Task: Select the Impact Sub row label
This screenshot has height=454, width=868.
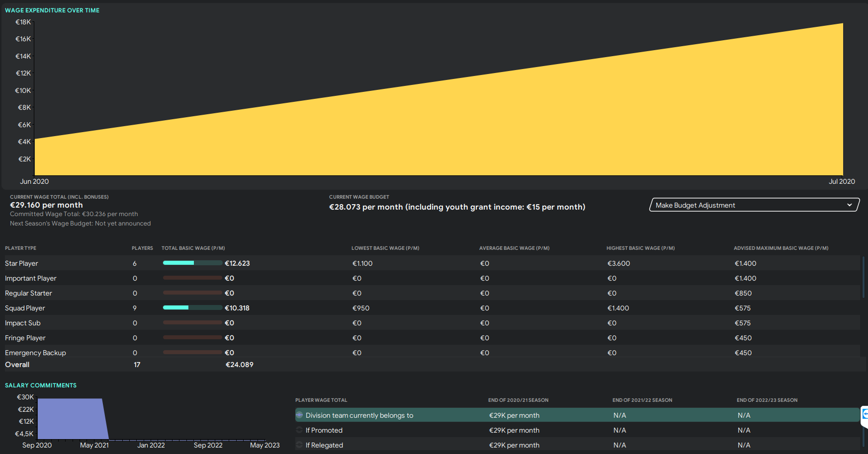Action: [23, 323]
